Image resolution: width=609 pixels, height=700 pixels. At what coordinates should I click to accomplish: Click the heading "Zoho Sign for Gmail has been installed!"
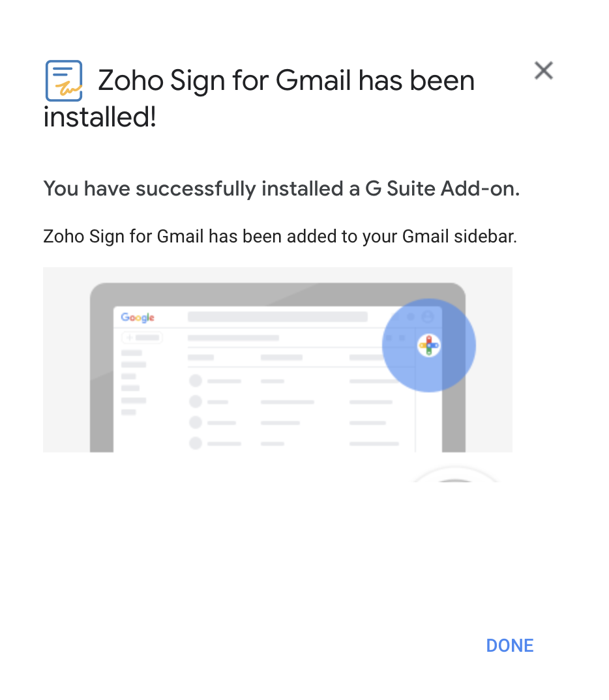[x=261, y=99]
